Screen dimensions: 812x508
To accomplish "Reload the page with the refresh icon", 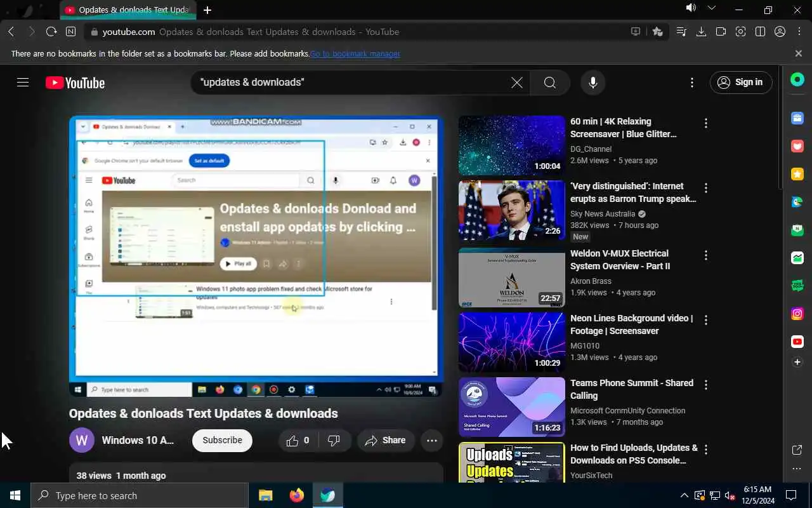I will (51, 32).
